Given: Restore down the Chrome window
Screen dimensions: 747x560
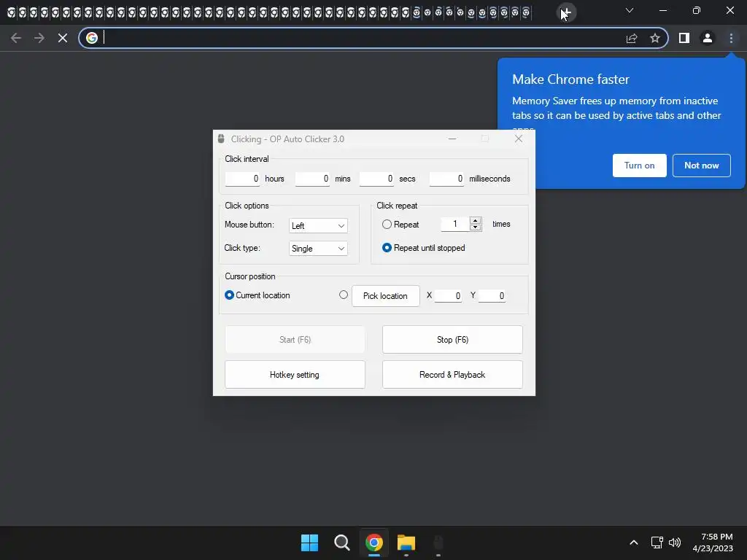Looking at the screenshot, I should pyautogui.click(x=697, y=10).
